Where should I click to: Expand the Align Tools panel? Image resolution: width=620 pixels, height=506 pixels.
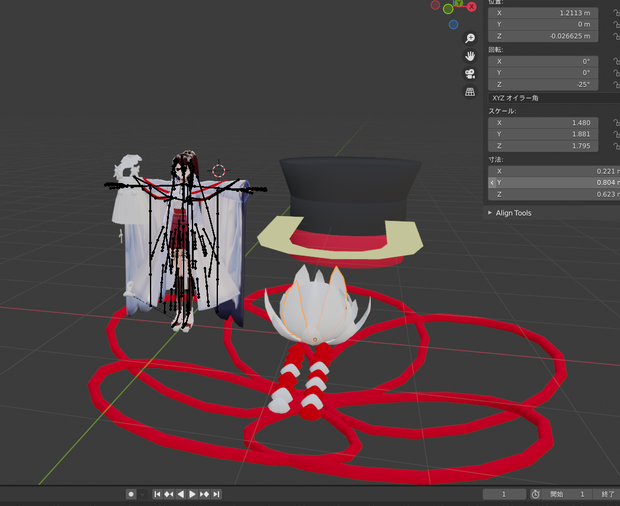513,213
